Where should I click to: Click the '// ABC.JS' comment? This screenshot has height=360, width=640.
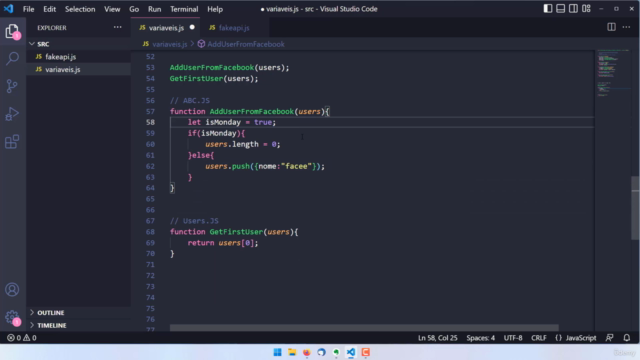click(190, 100)
